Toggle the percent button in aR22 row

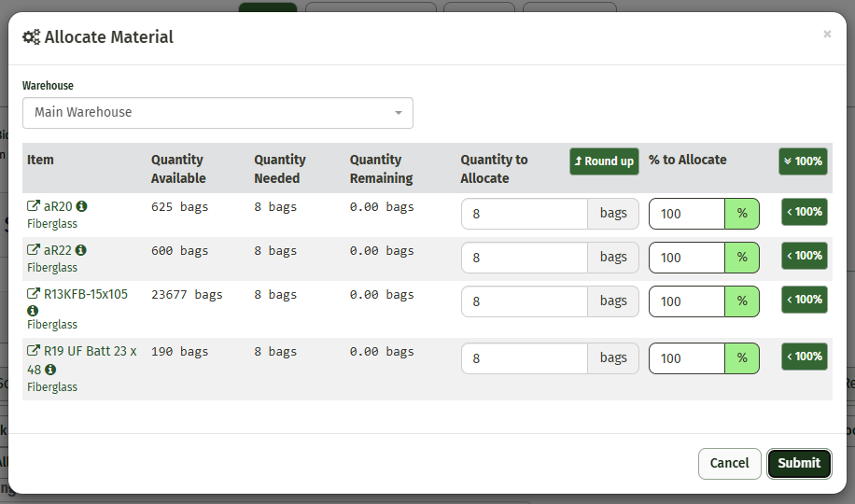point(742,258)
